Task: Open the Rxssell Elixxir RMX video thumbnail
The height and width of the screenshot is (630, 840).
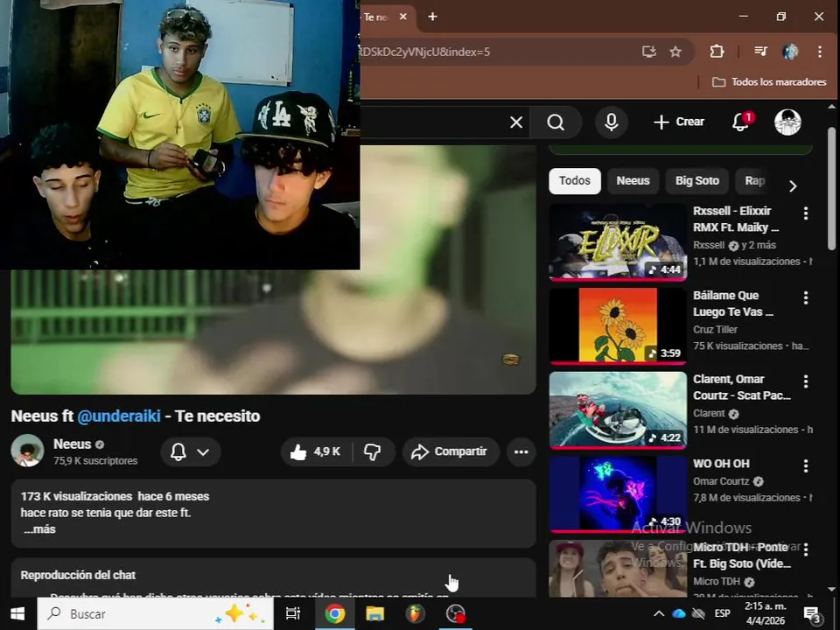Action: tap(618, 241)
